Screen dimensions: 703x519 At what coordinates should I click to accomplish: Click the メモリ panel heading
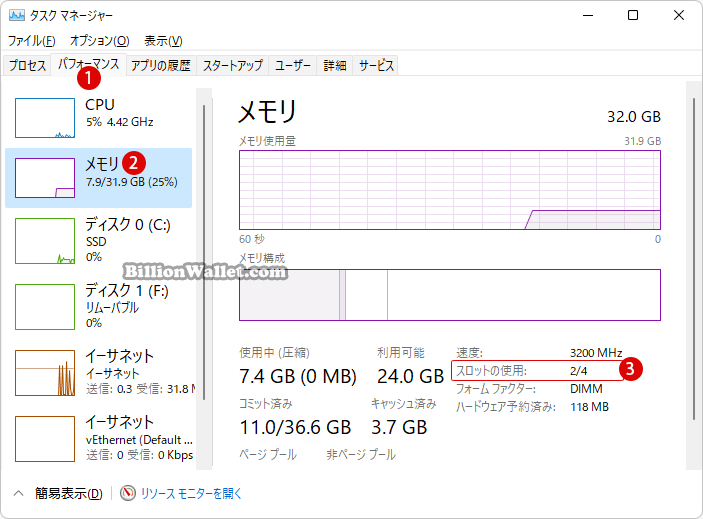click(x=268, y=112)
